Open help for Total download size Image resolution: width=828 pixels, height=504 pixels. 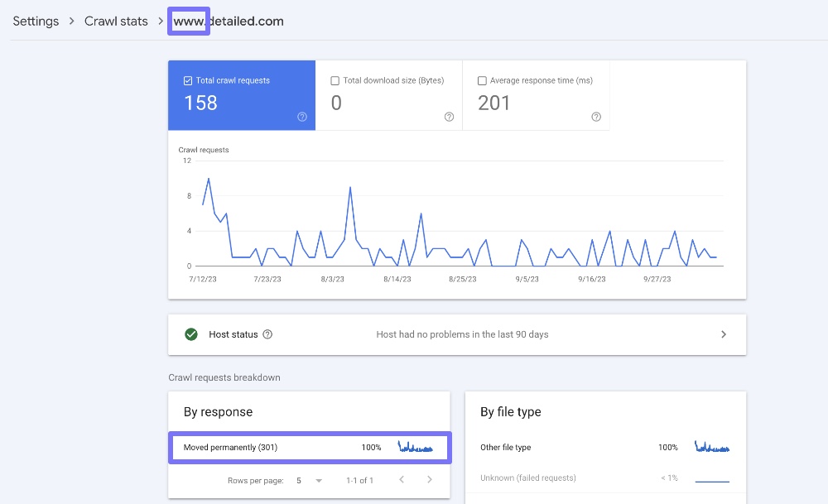449,117
